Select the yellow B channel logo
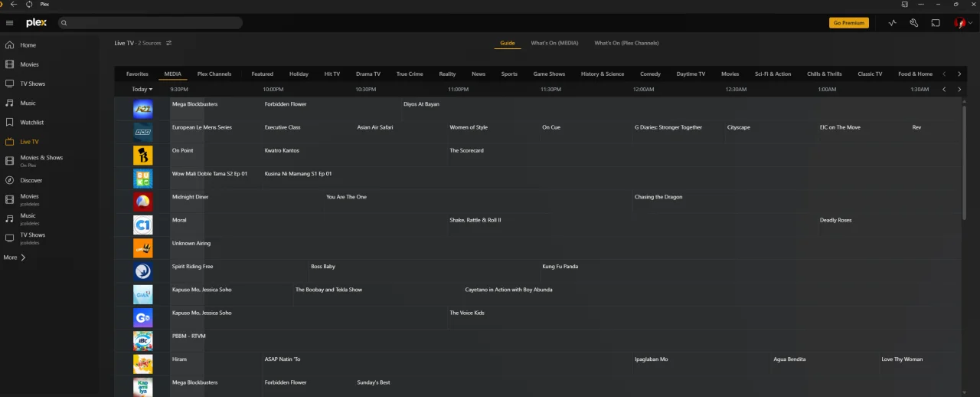The image size is (980, 397). (x=143, y=156)
